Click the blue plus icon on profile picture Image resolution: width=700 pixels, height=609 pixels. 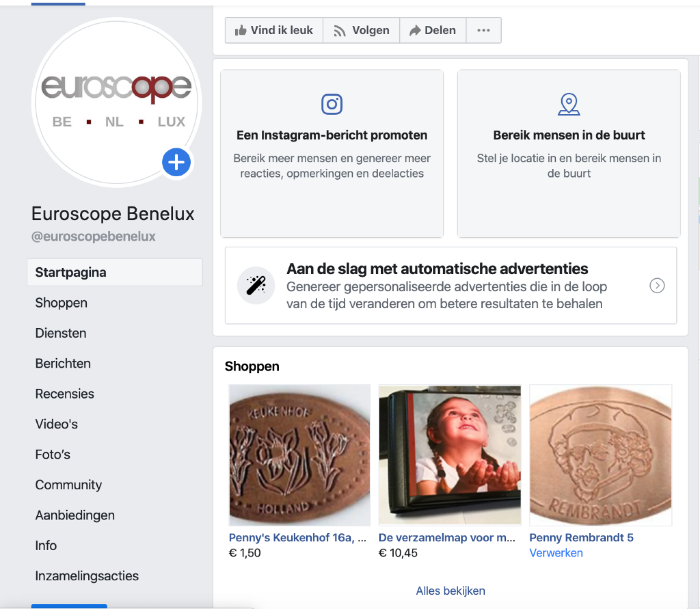(x=176, y=162)
